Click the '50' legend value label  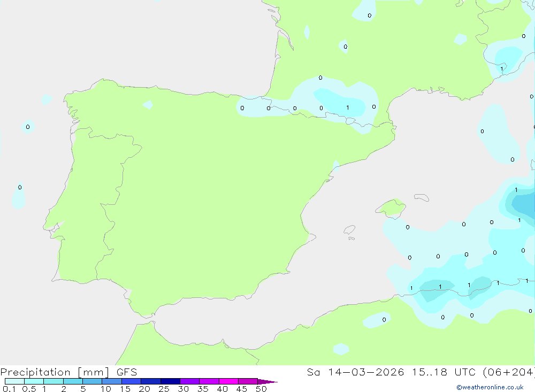pos(261,389)
